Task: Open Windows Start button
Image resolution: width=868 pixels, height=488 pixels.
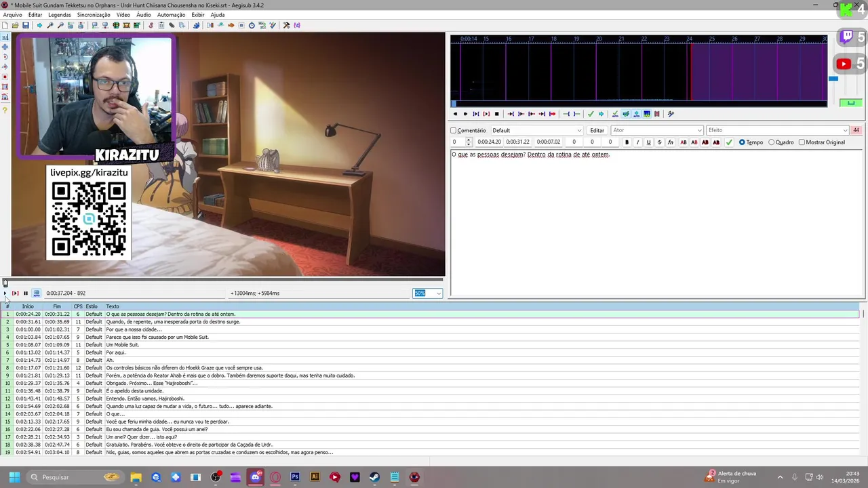Action: 14,477
